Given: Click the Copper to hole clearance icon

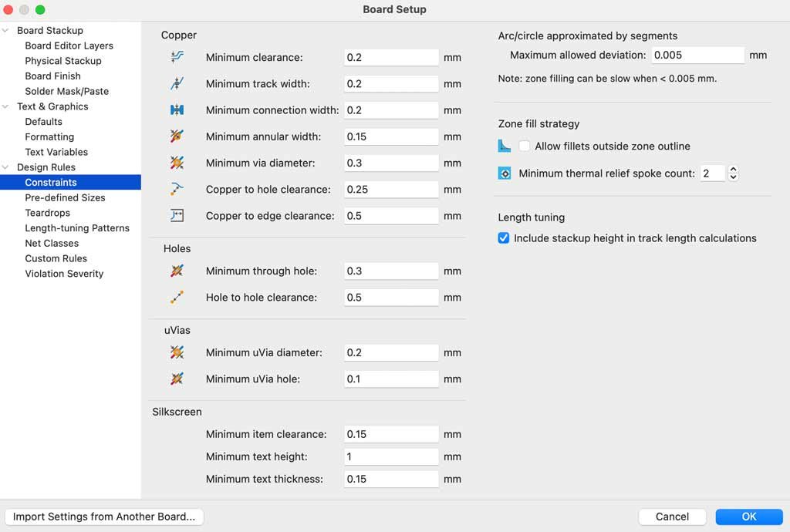Looking at the screenshot, I should coord(177,189).
